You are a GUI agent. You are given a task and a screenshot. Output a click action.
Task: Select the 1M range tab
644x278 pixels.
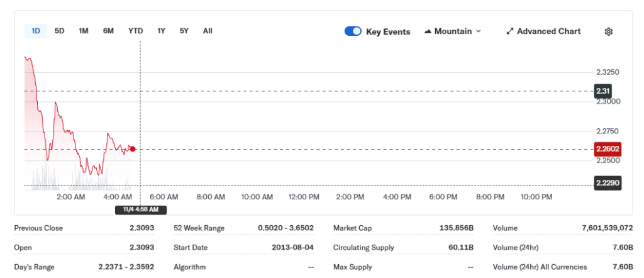coord(84,31)
